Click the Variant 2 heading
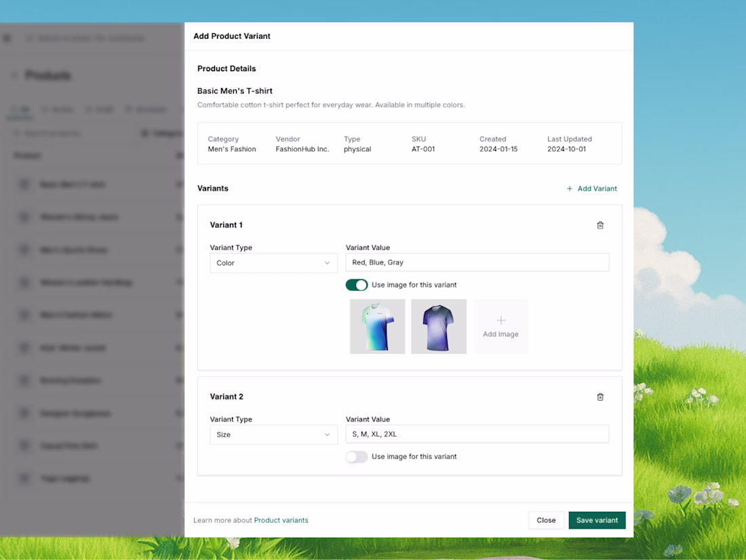This screenshot has width=746, height=560. coord(227,397)
